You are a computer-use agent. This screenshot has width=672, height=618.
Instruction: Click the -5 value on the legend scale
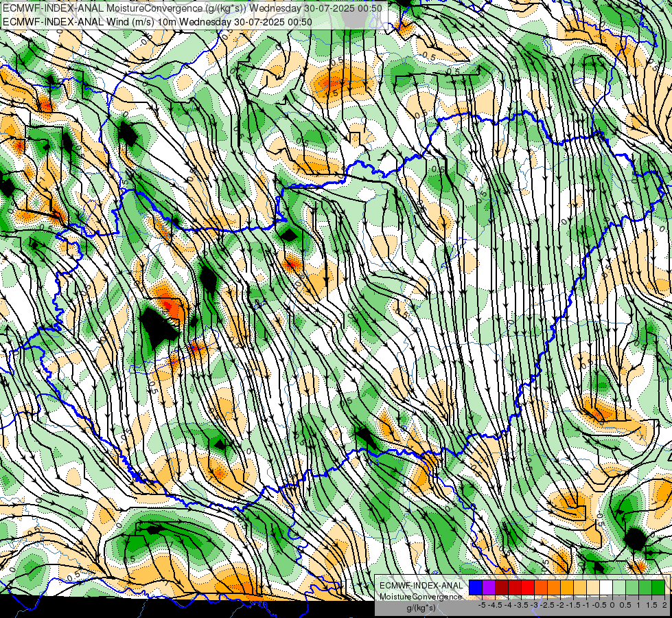[482, 605]
